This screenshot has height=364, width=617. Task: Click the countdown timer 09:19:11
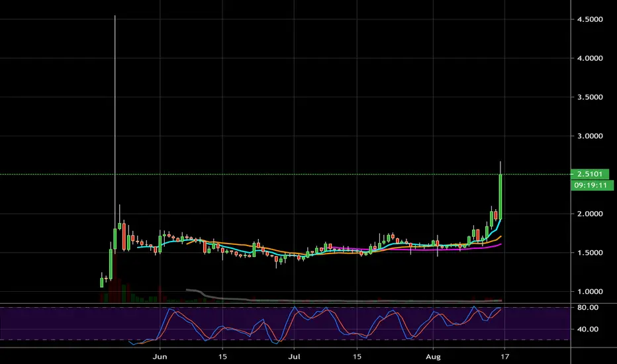tap(592, 185)
